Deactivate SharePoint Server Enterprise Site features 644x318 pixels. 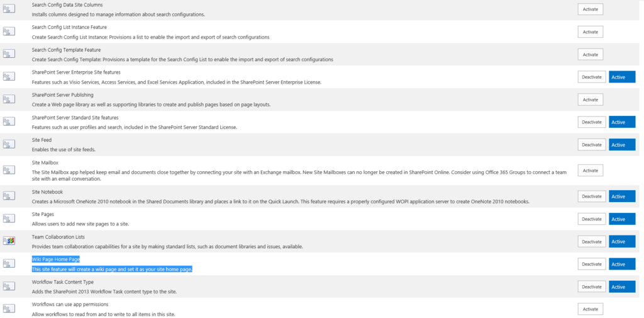click(591, 77)
